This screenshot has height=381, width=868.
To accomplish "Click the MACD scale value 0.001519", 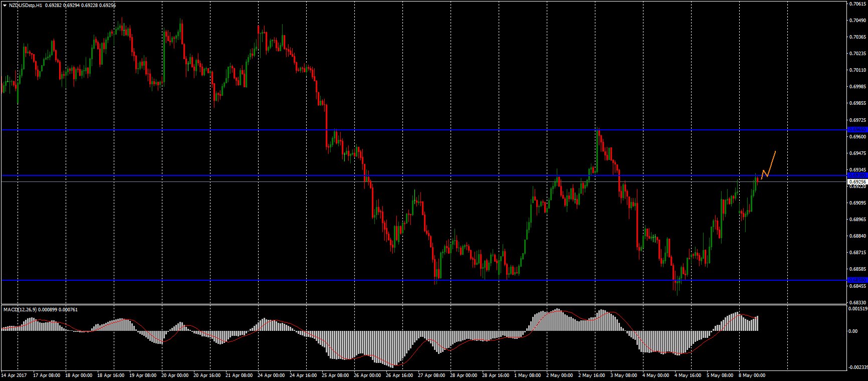I will (857, 309).
